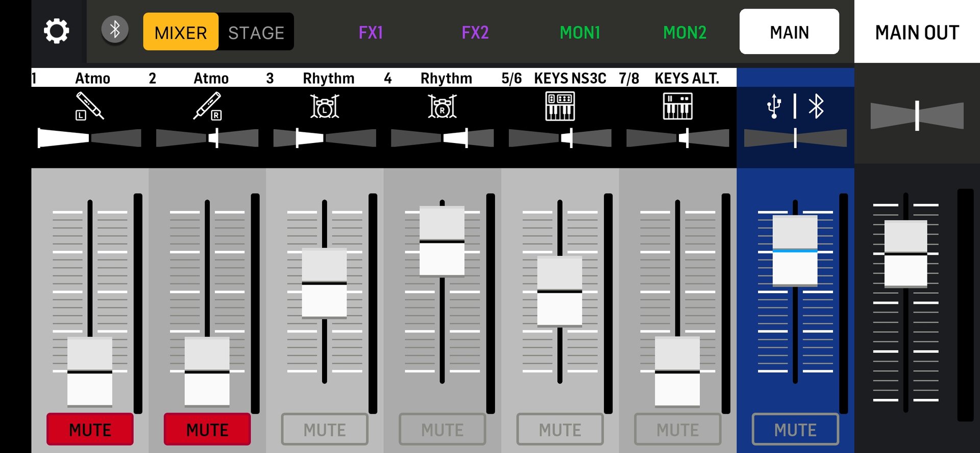Unmute channel 2 Atmo
This screenshot has height=453, width=980.
click(207, 429)
